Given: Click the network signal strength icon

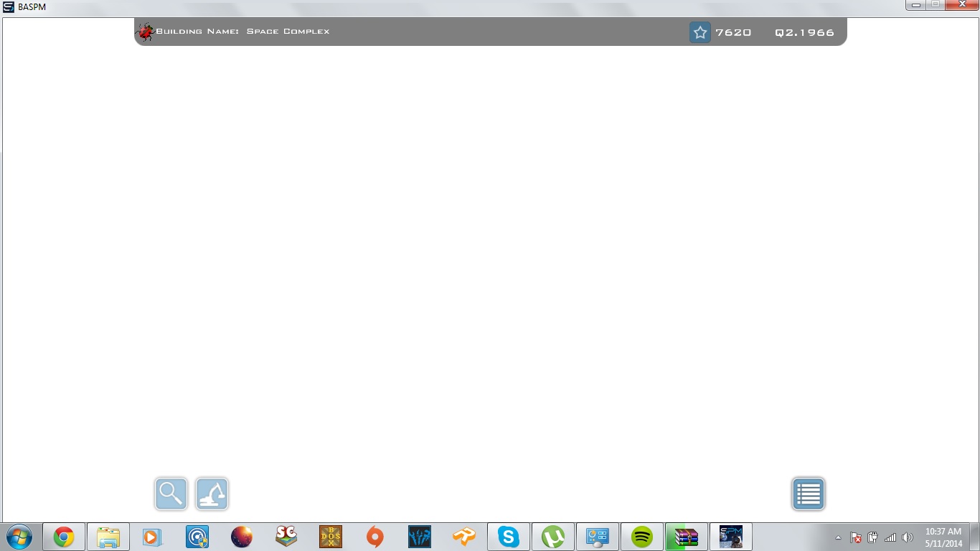Looking at the screenshot, I should [x=890, y=537].
